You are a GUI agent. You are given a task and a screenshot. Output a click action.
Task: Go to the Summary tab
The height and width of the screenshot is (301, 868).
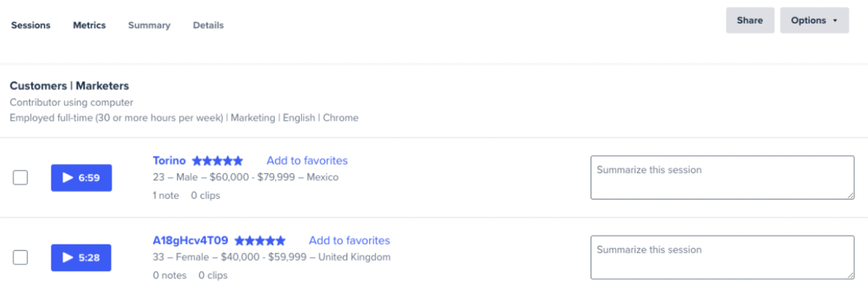(149, 25)
